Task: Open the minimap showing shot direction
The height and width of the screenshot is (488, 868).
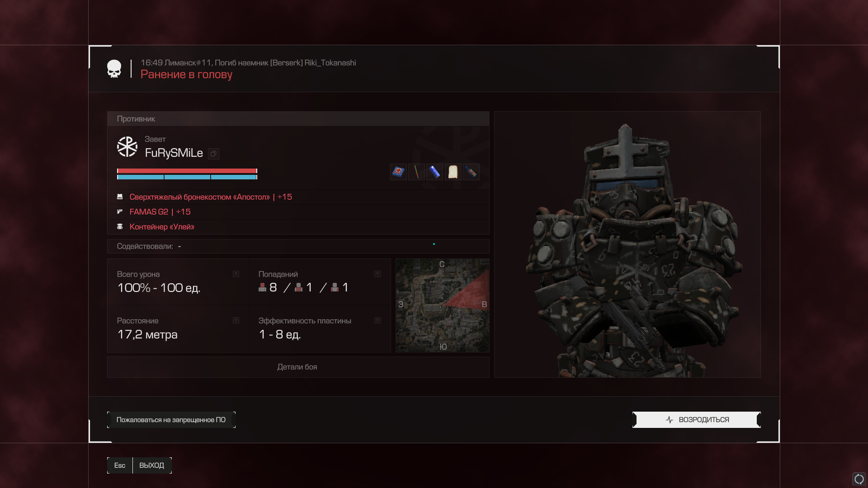Action: point(443,305)
